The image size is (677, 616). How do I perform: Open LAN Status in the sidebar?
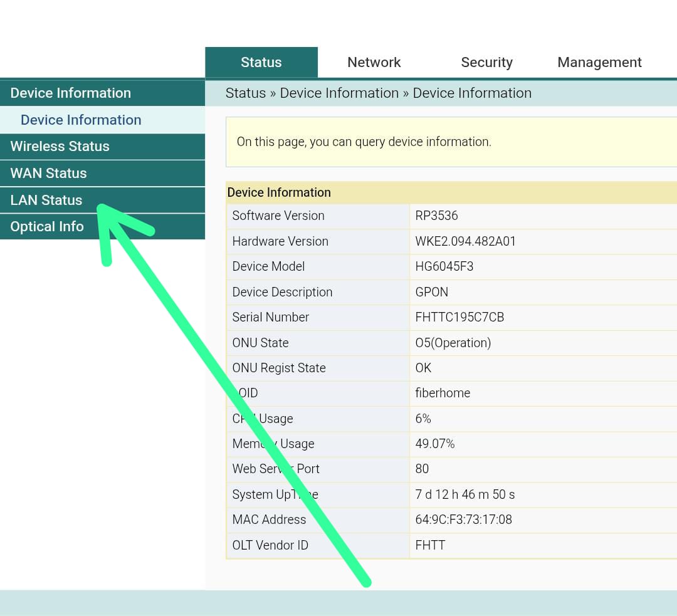click(46, 200)
